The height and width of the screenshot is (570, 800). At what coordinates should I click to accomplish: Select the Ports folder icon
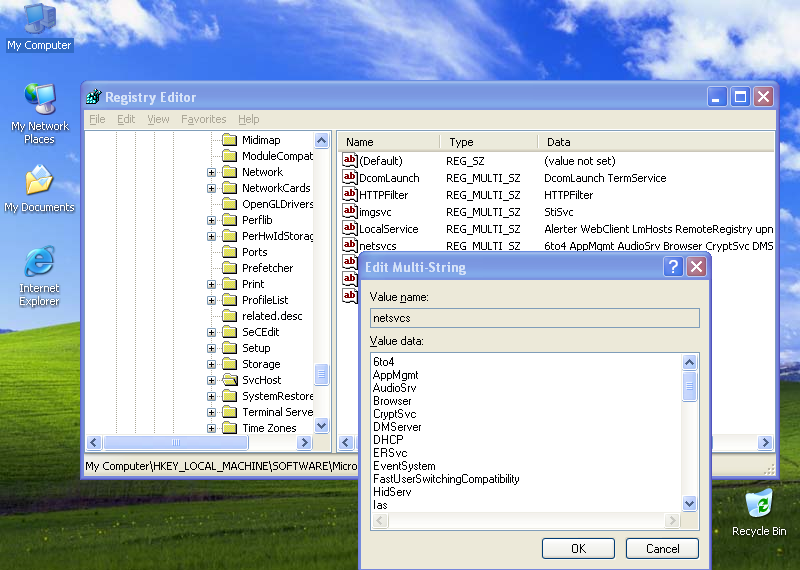click(x=230, y=252)
